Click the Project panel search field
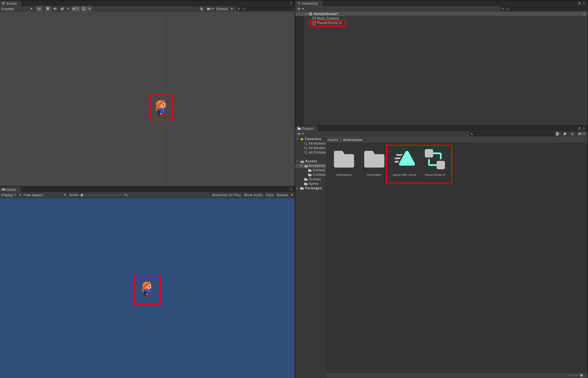Image resolution: width=588 pixels, height=378 pixels. 512,134
